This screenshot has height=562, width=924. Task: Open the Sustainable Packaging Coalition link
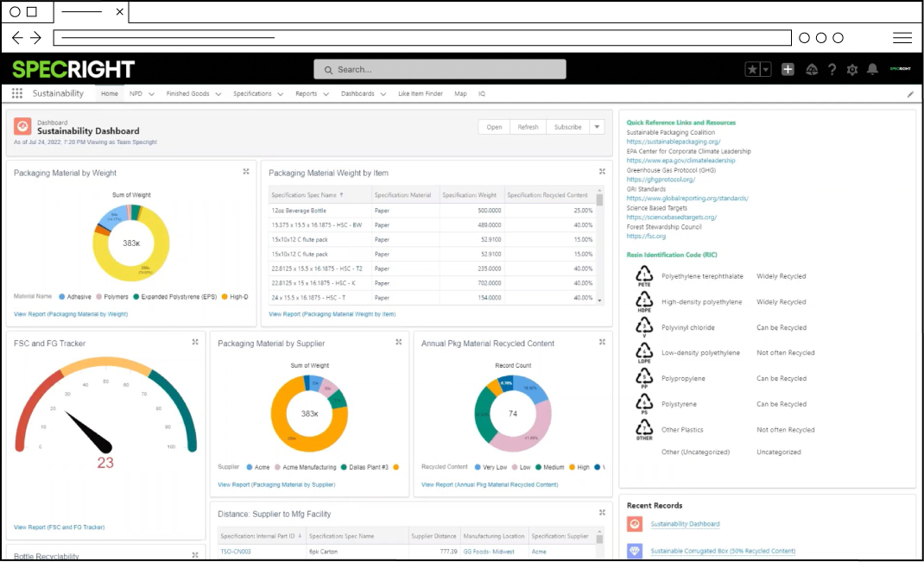click(673, 142)
